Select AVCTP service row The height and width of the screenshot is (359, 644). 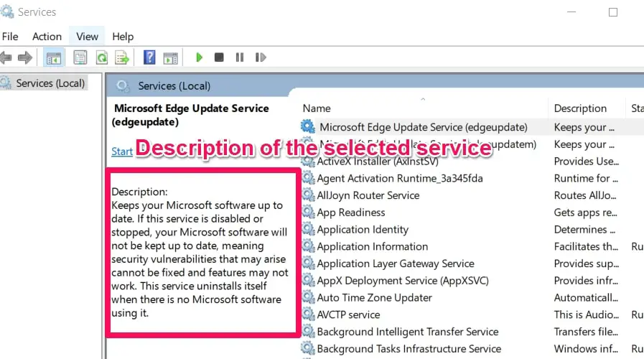coord(348,314)
